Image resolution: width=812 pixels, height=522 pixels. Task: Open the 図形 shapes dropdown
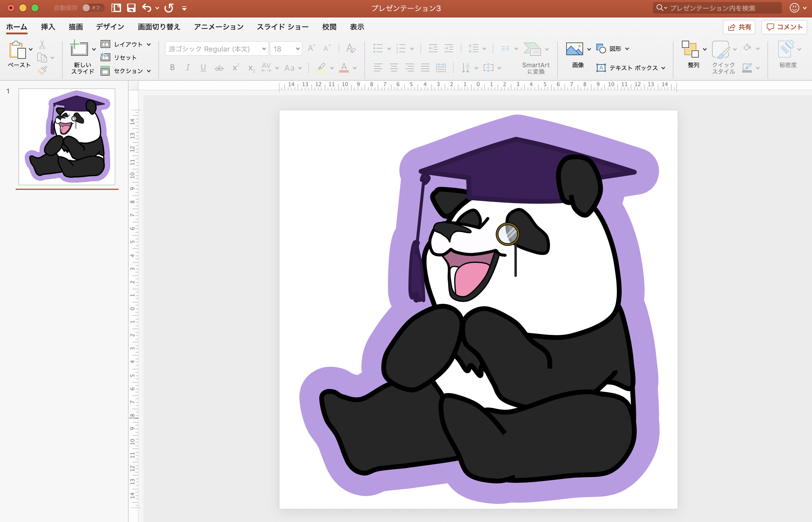tap(627, 49)
